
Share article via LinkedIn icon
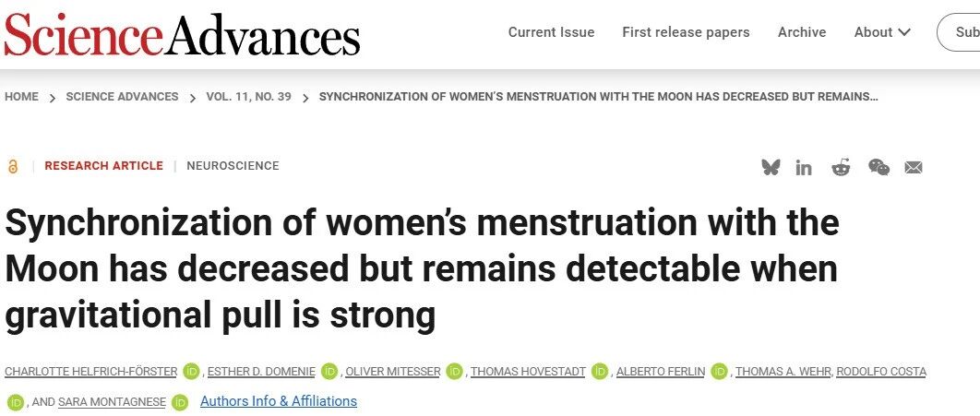pos(803,167)
